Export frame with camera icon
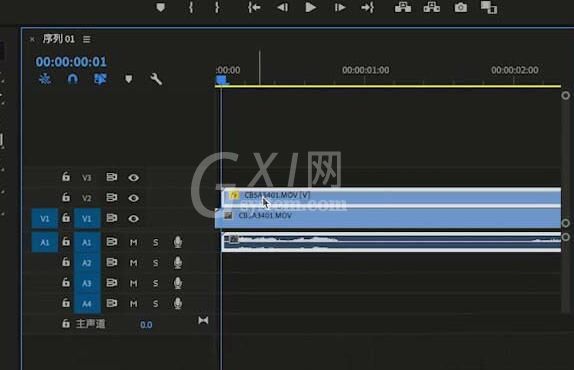This screenshot has height=370, width=574. pyautogui.click(x=461, y=7)
